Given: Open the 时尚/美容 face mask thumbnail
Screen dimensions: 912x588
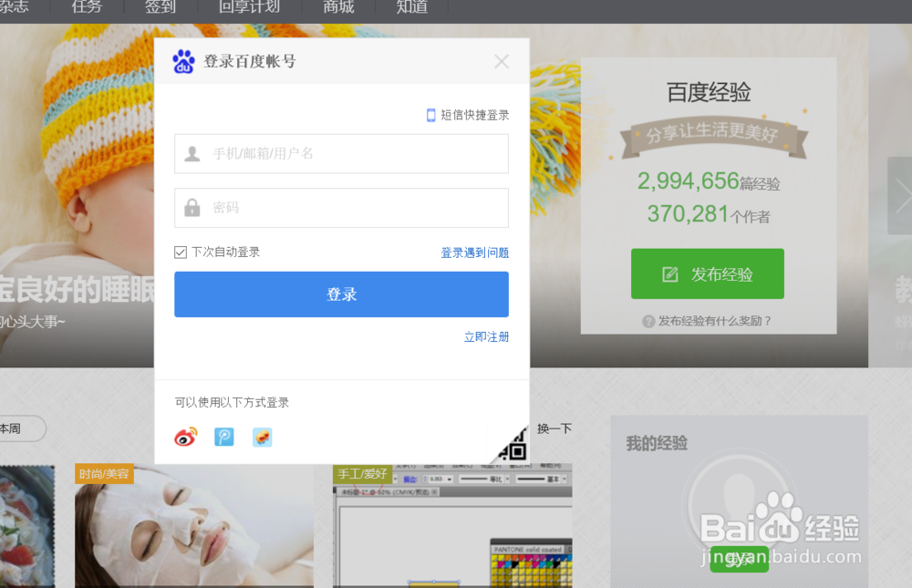Looking at the screenshot, I should (x=193, y=526).
